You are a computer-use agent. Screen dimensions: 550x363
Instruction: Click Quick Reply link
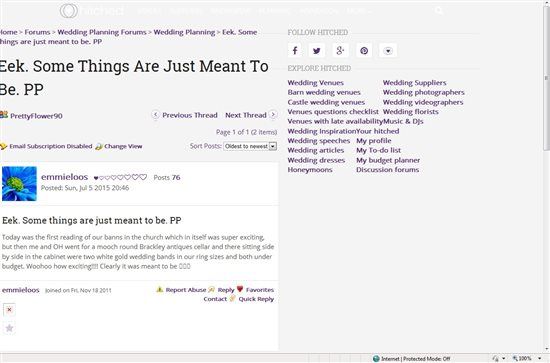point(256,299)
